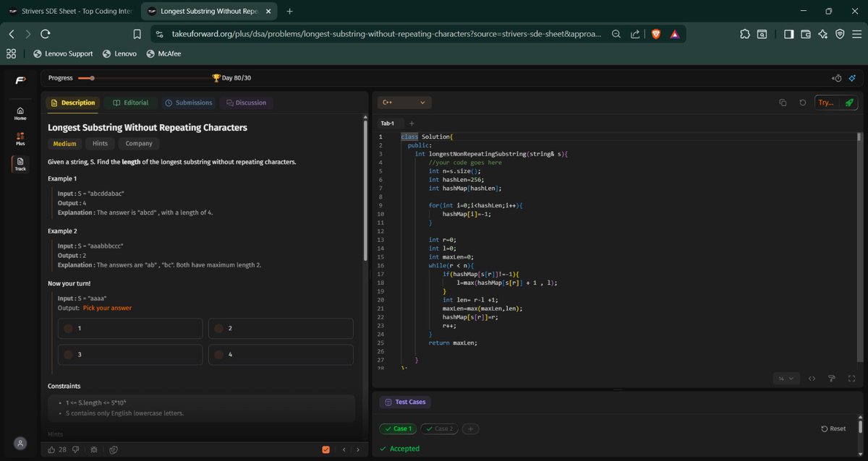Select test Case 2
The height and width of the screenshot is (461, 868).
pyautogui.click(x=439, y=428)
